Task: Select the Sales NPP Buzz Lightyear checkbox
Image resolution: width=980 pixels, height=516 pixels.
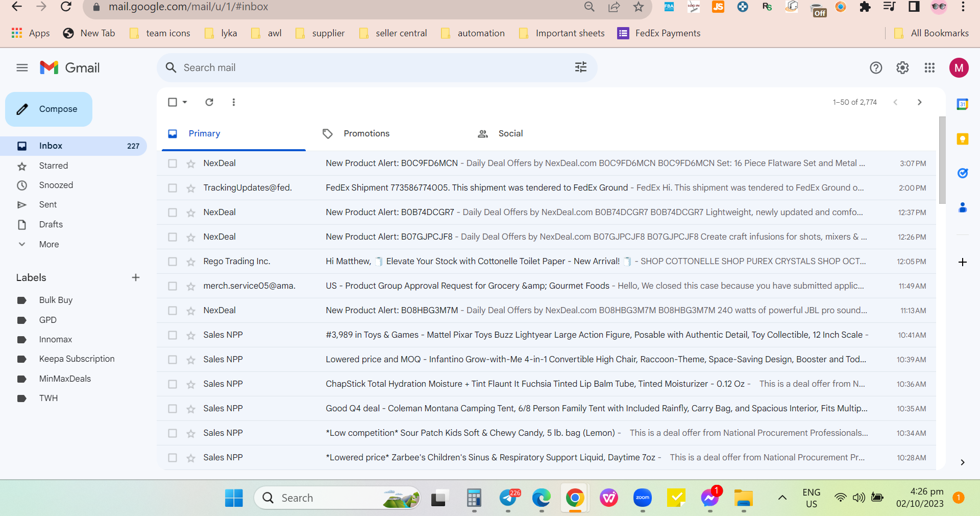Action: pos(173,335)
